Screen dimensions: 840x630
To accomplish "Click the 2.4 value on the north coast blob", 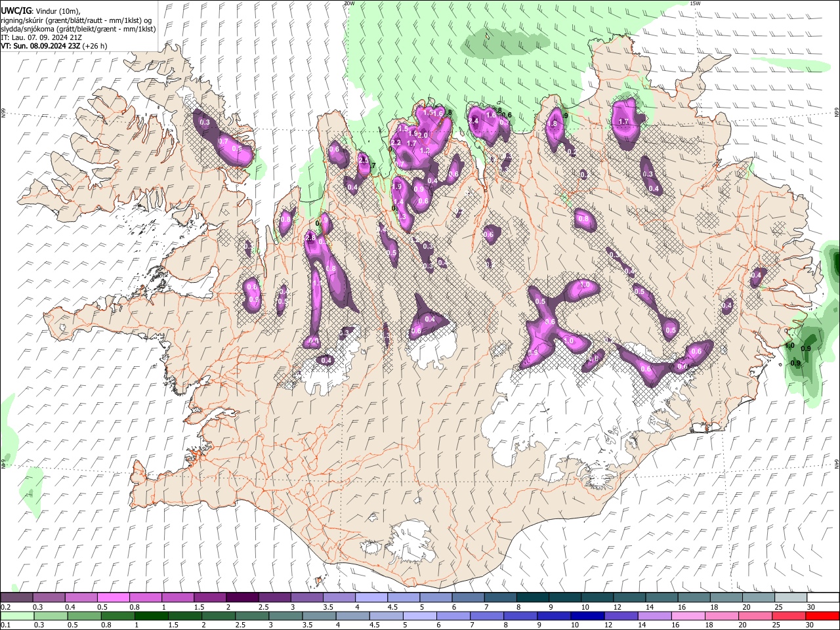I will (473, 121).
